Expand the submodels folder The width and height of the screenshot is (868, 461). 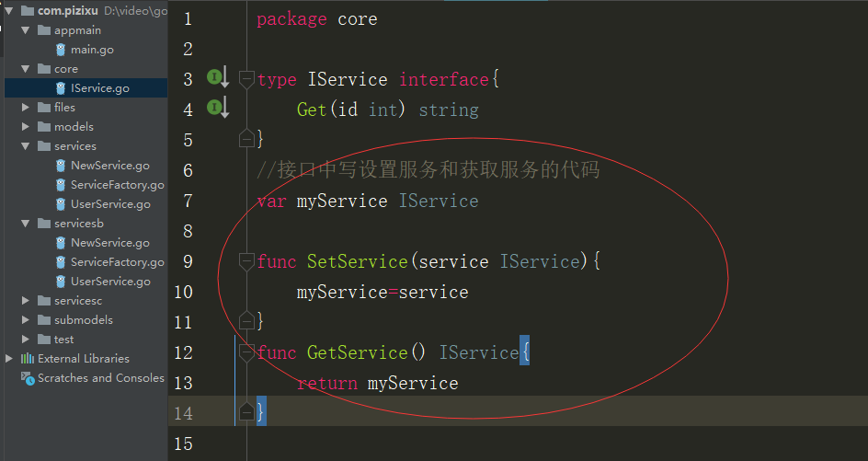click(x=26, y=319)
